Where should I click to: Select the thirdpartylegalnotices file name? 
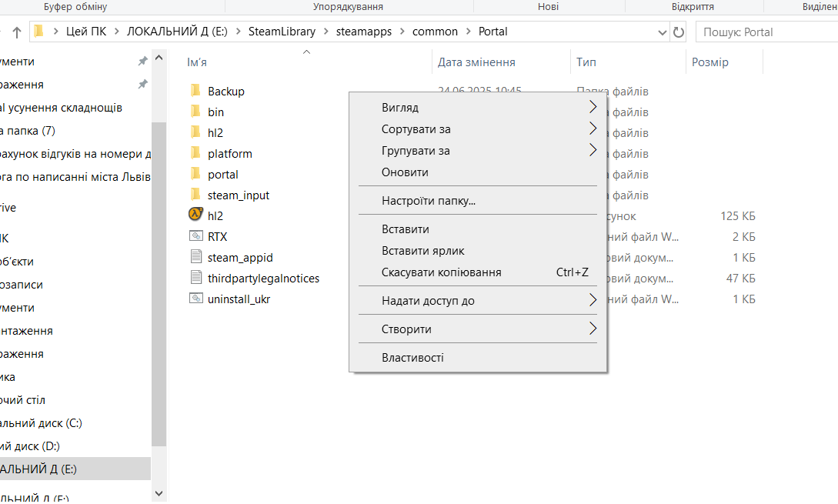coord(263,279)
